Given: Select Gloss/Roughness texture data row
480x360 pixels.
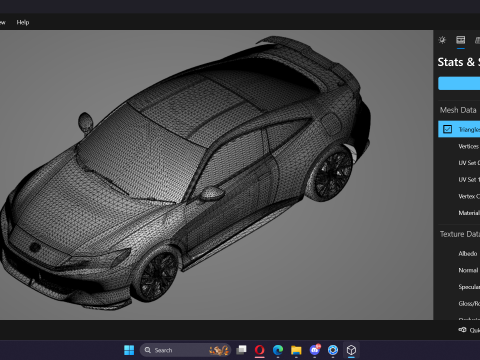Looking at the screenshot, I should pyautogui.click(x=469, y=304).
